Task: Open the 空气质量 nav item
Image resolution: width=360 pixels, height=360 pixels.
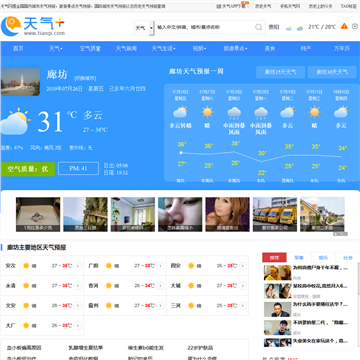Action: pos(90,49)
